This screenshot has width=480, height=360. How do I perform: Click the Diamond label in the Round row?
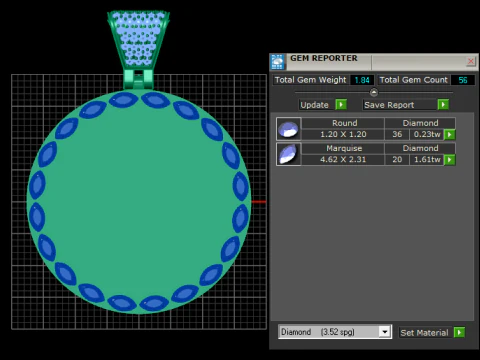pyautogui.click(x=420, y=123)
